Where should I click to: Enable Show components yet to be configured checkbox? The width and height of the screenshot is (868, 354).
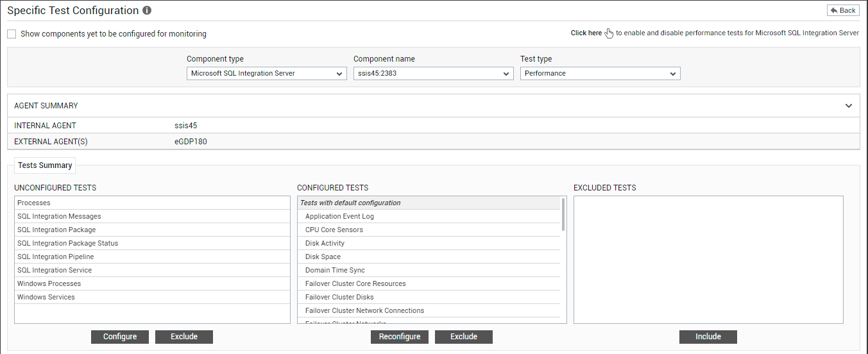click(12, 34)
